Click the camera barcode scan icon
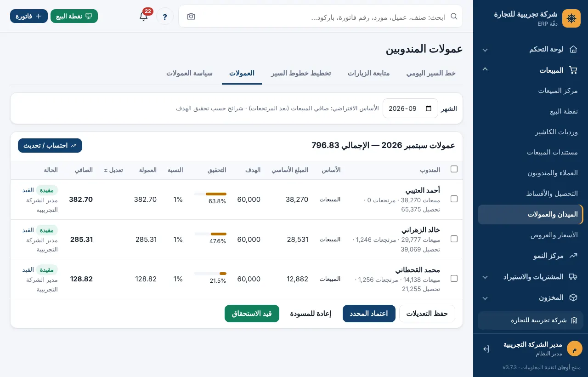588x377 pixels. click(x=191, y=17)
